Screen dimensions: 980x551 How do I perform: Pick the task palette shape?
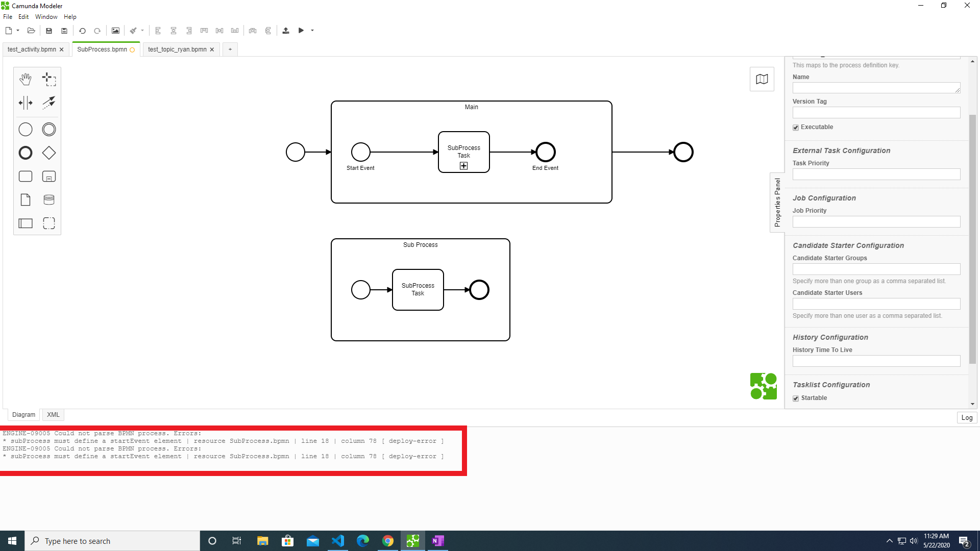coord(26,177)
